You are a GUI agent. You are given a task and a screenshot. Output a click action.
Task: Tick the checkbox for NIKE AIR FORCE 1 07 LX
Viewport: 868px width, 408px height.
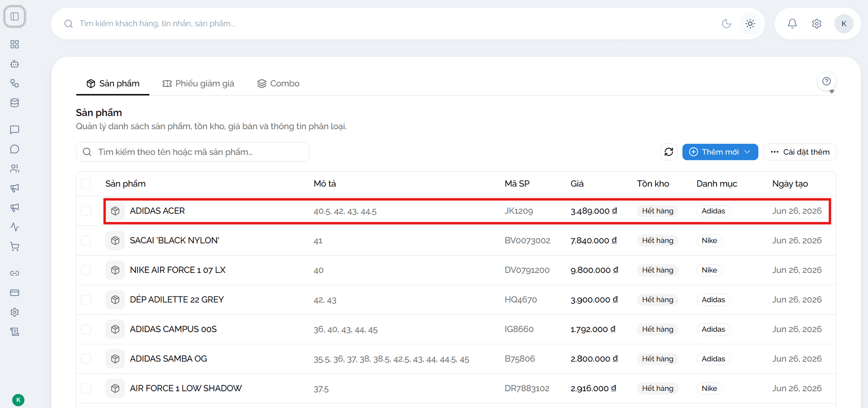[x=86, y=270]
